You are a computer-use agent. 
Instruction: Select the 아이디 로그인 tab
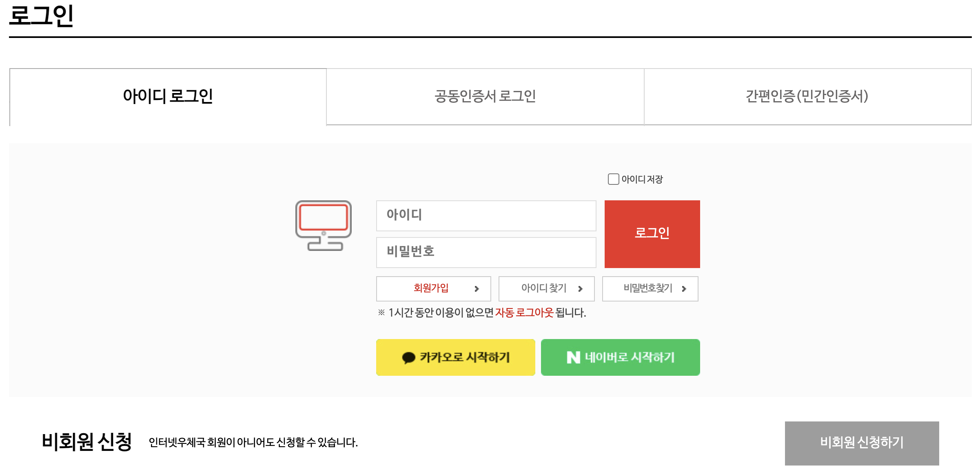[167, 97]
